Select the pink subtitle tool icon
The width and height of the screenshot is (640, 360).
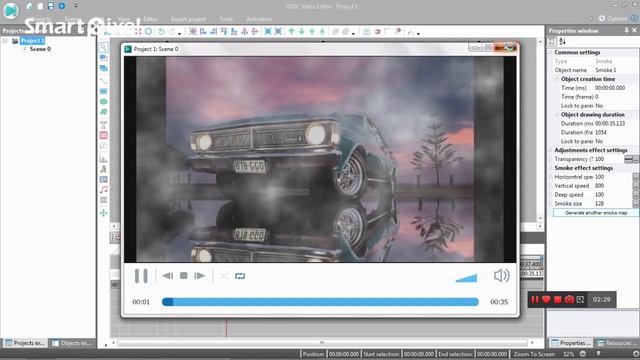click(x=103, y=135)
